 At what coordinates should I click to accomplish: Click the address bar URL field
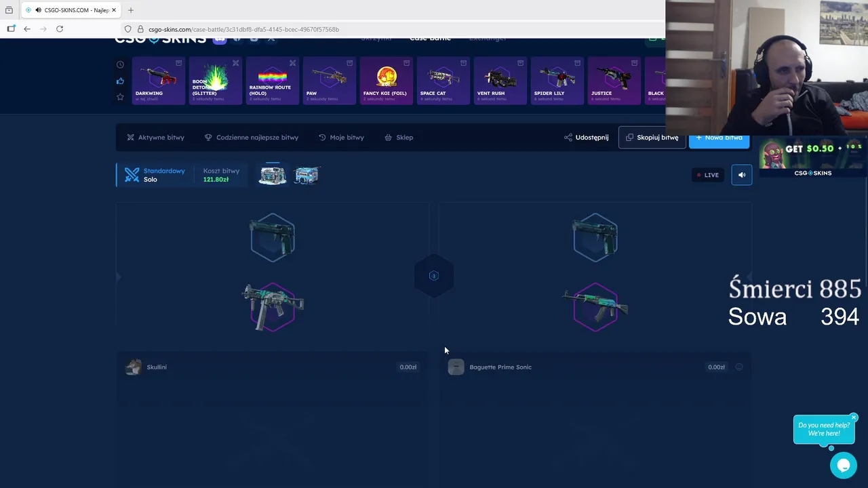393,29
